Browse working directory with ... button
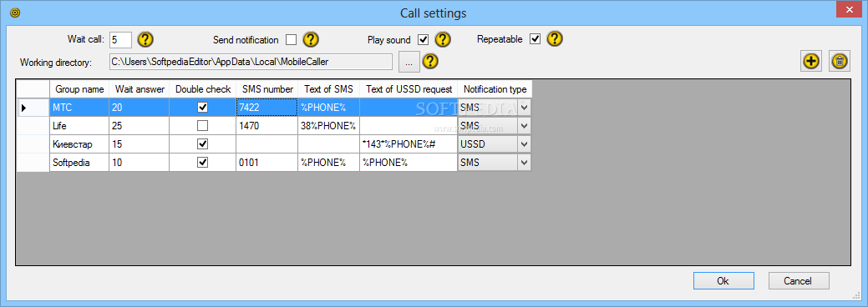Image resolution: width=868 pixels, height=307 pixels. [x=409, y=62]
